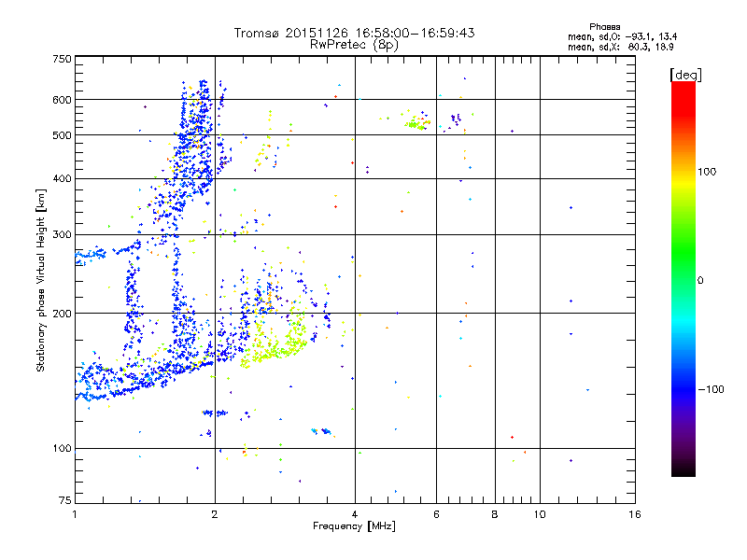747x560 pixels.
Task: Click the x-axis tick label '8'
Action: [495, 514]
